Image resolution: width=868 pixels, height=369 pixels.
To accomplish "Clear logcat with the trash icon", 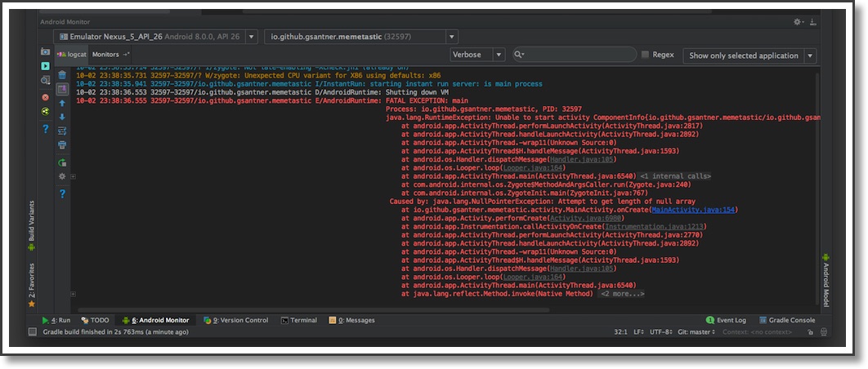I will [62, 75].
